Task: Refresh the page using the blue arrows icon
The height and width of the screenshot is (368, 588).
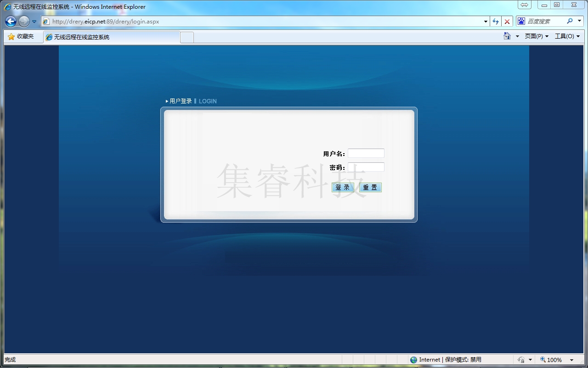Action: (496, 22)
